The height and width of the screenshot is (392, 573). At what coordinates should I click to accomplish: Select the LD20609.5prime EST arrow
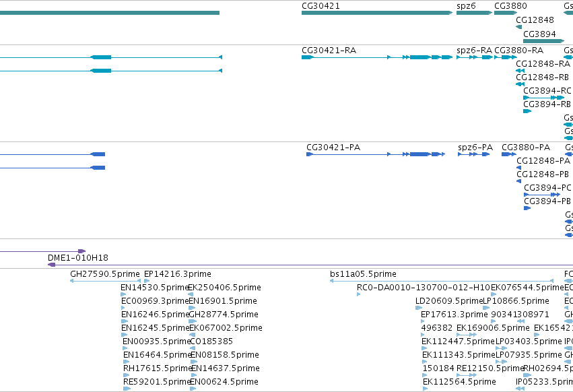tap(419, 308)
